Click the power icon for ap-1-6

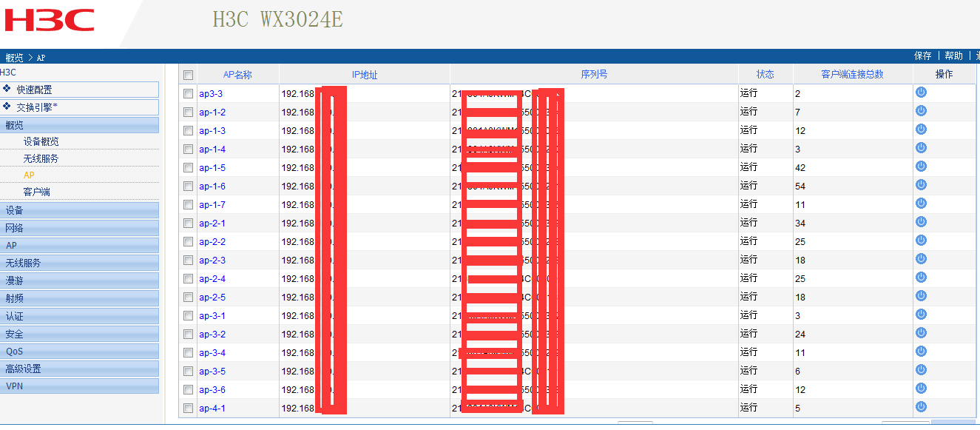(x=921, y=185)
